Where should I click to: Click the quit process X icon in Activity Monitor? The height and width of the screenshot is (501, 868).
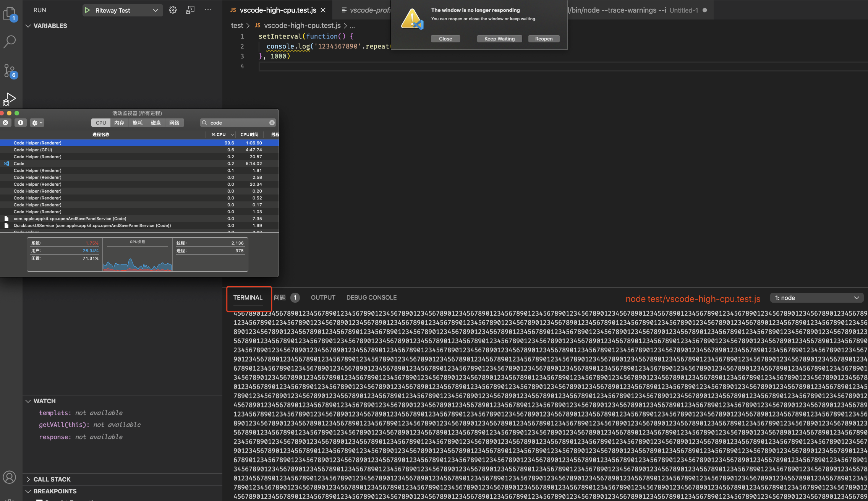[6, 123]
